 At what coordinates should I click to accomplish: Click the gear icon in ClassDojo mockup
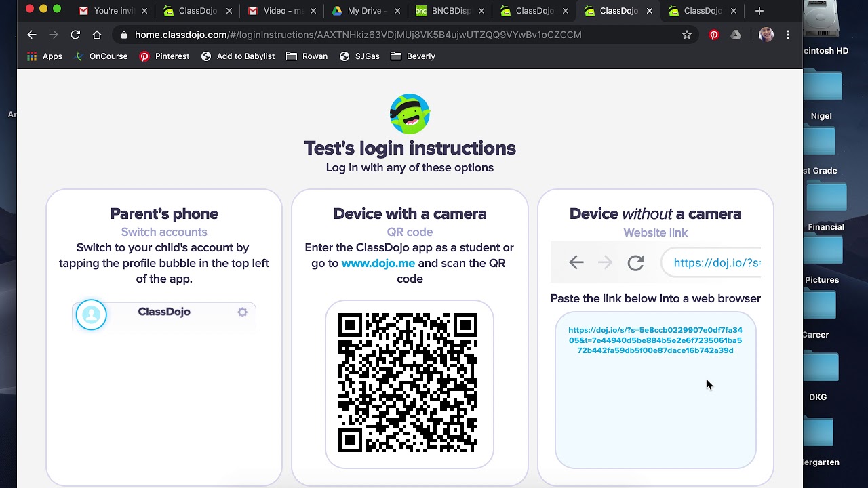pyautogui.click(x=242, y=312)
